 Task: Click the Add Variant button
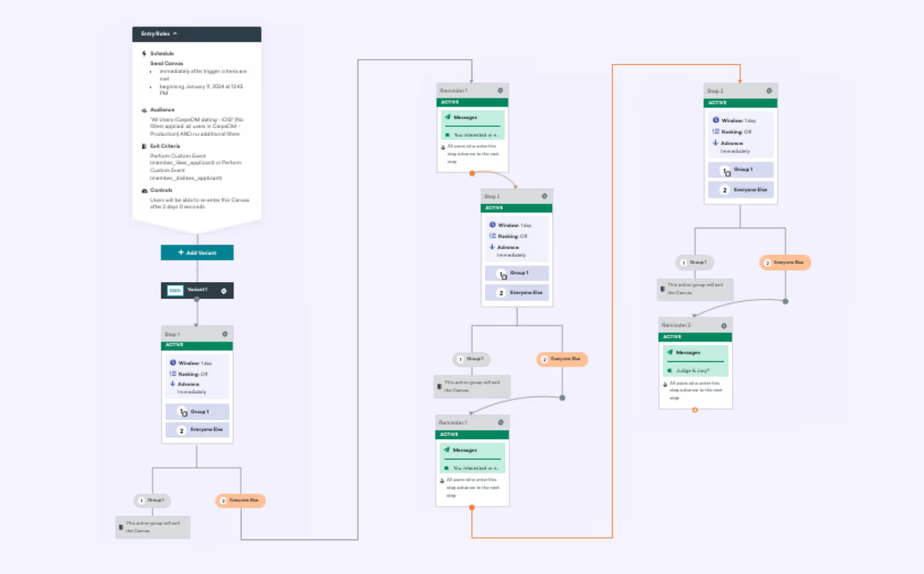point(197,252)
